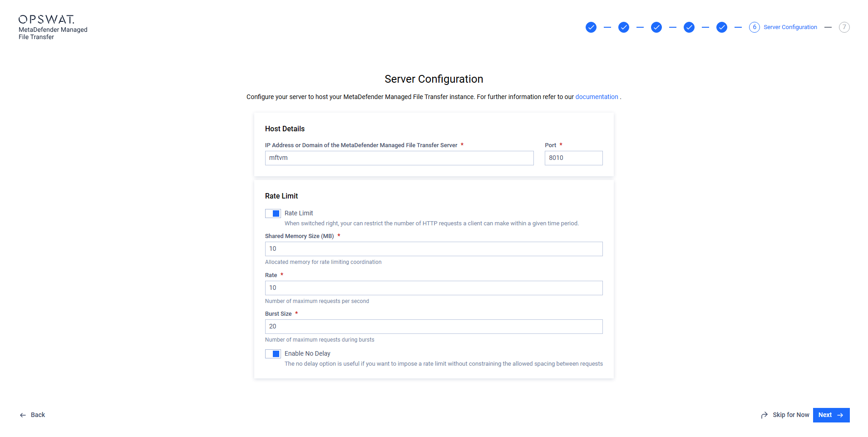The image size is (868, 437).
Task: Go Back to the previous step
Action: (x=32, y=415)
